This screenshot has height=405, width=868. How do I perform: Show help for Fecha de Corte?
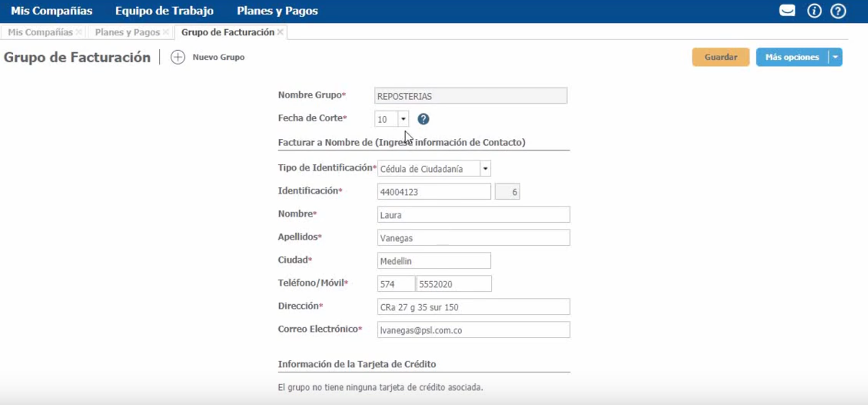(x=423, y=119)
